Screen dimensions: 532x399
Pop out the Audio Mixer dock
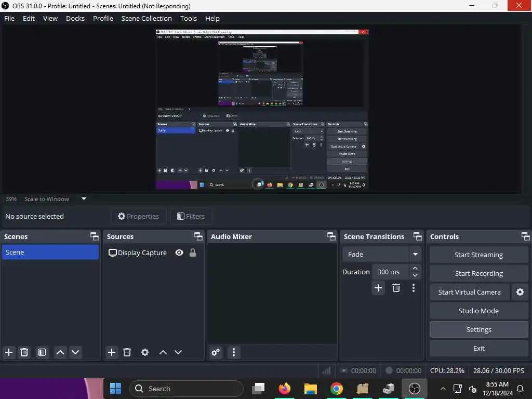point(331,236)
